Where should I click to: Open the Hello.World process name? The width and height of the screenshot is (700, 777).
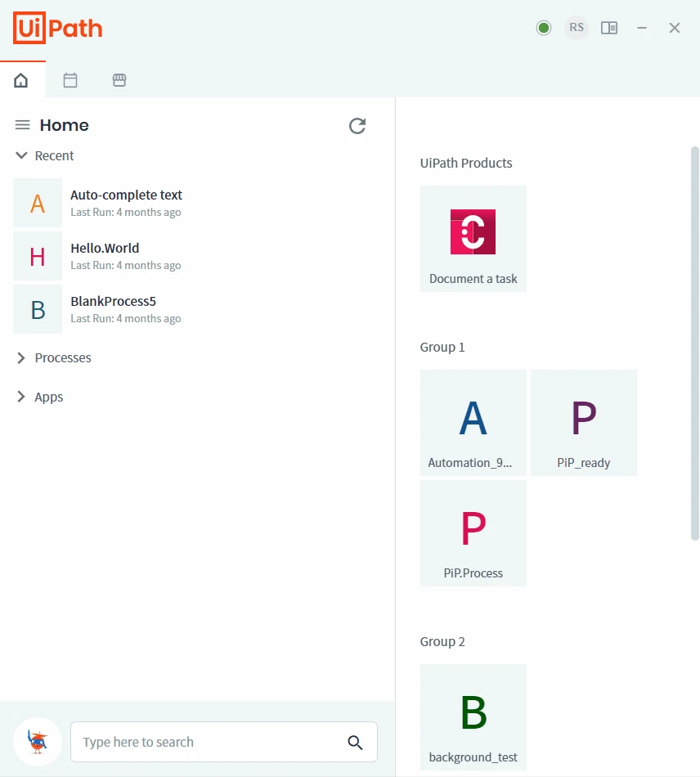105,249
